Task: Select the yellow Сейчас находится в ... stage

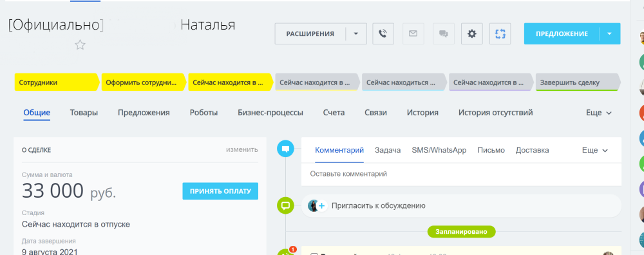Action: coord(231,82)
